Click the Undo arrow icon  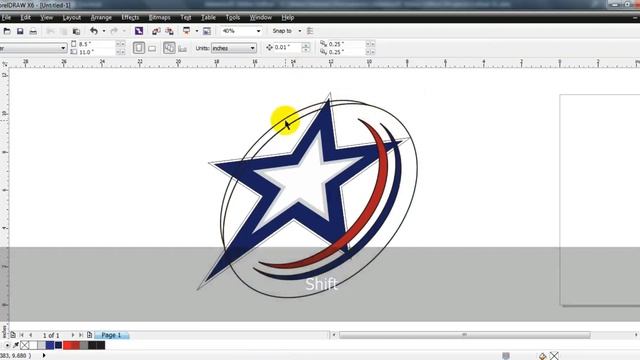coord(94,31)
